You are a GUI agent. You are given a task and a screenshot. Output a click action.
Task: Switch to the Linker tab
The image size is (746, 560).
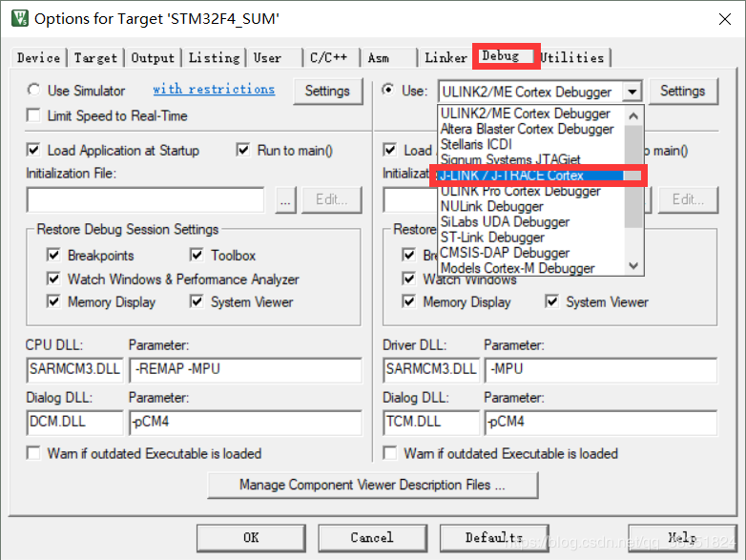point(446,58)
